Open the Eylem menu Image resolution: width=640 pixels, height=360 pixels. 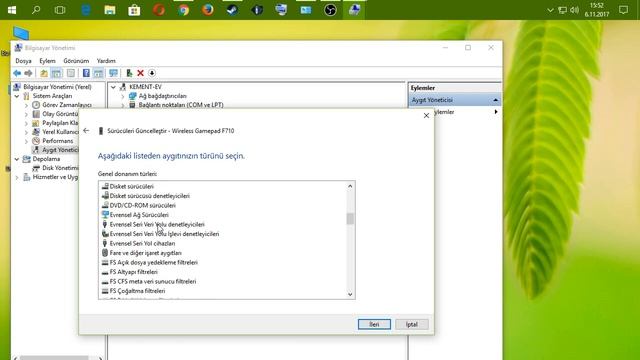click(x=47, y=61)
